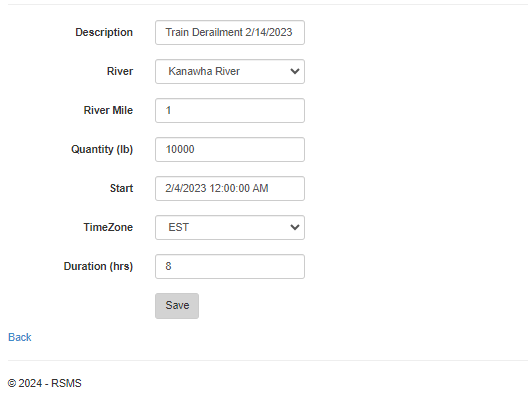The height and width of the screenshot is (398, 528).
Task: Click the Duration (hrs) label
Action: click(98, 266)
